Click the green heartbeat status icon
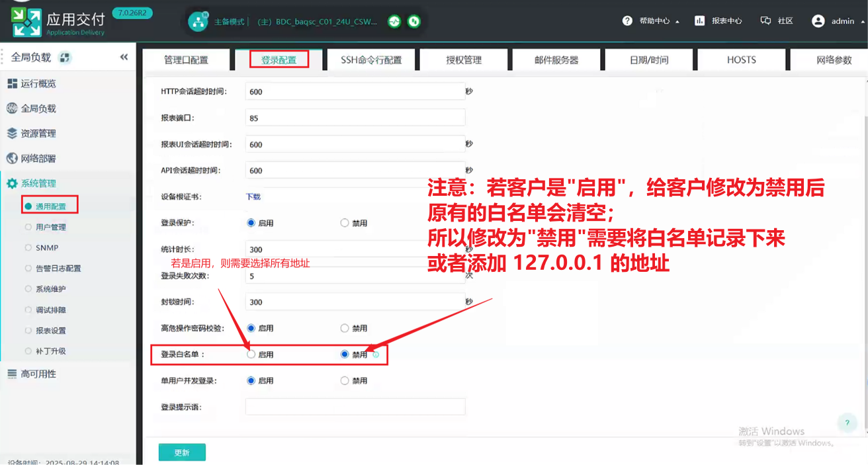 394,22
